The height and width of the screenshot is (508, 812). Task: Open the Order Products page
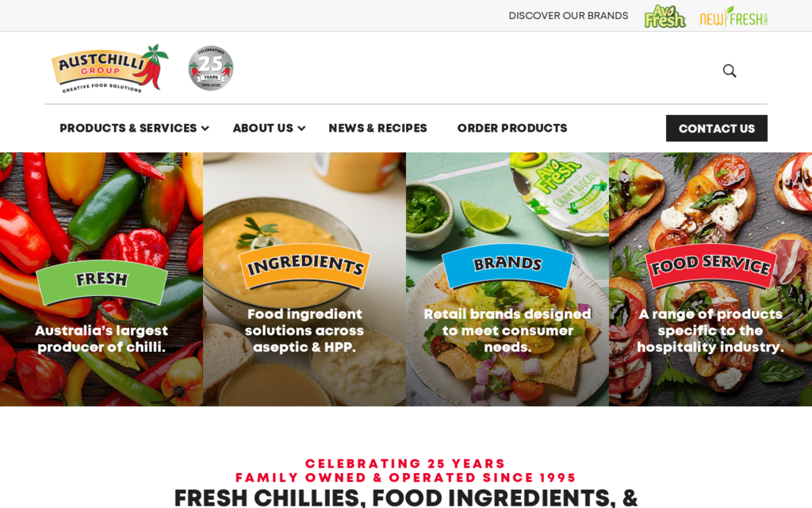click(512, 128)
